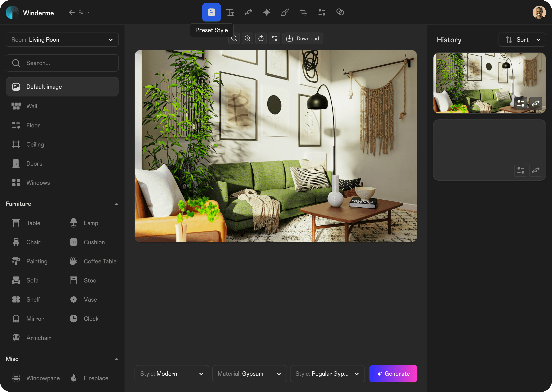This screenshot has height=392, width=552.
Task: Click the sparkle AI tool icon
Action: tap(266, 12)
